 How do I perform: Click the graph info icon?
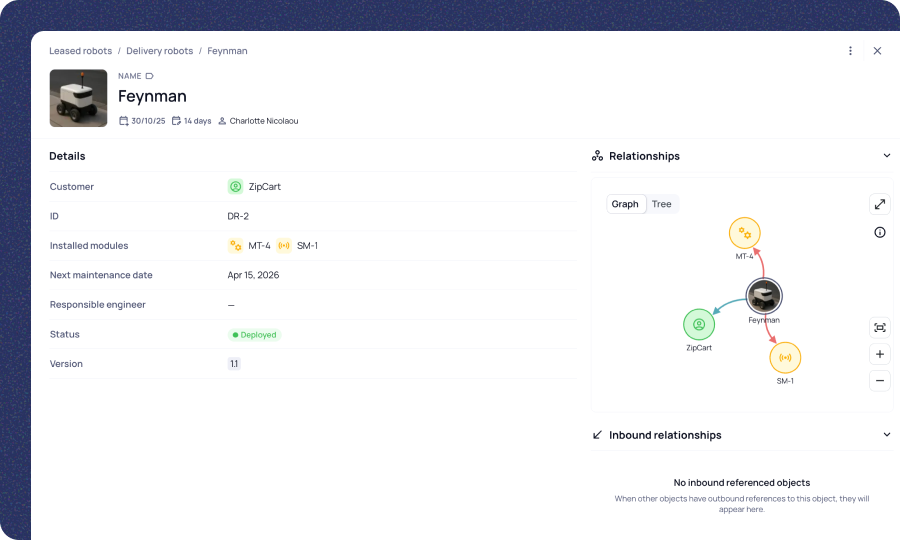click(879, 232)
